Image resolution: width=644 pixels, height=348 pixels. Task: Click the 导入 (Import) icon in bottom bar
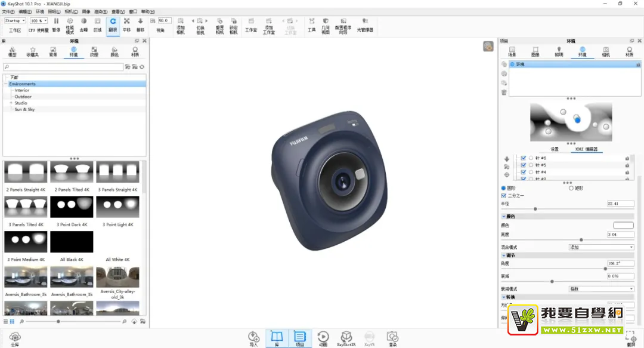[253, 337]
